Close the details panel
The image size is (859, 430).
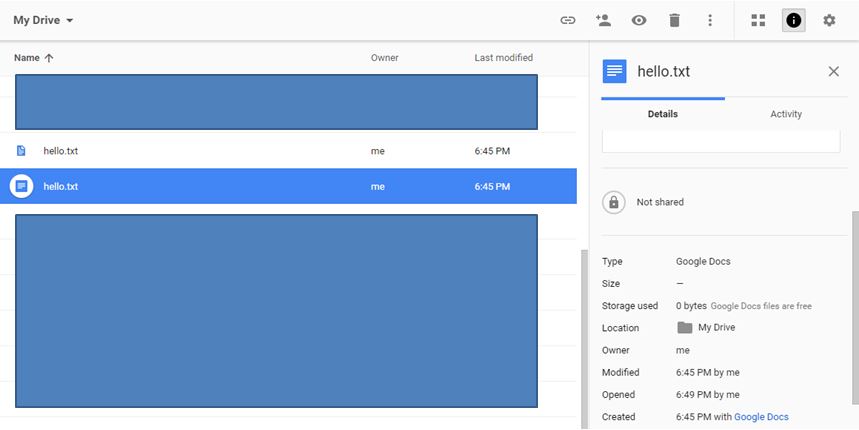point(833,71)
